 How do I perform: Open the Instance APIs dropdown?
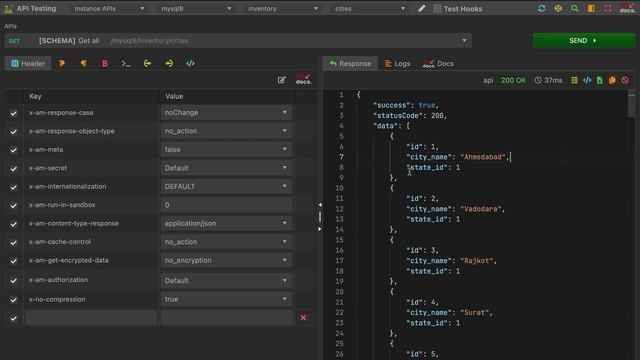coord(109,9)
